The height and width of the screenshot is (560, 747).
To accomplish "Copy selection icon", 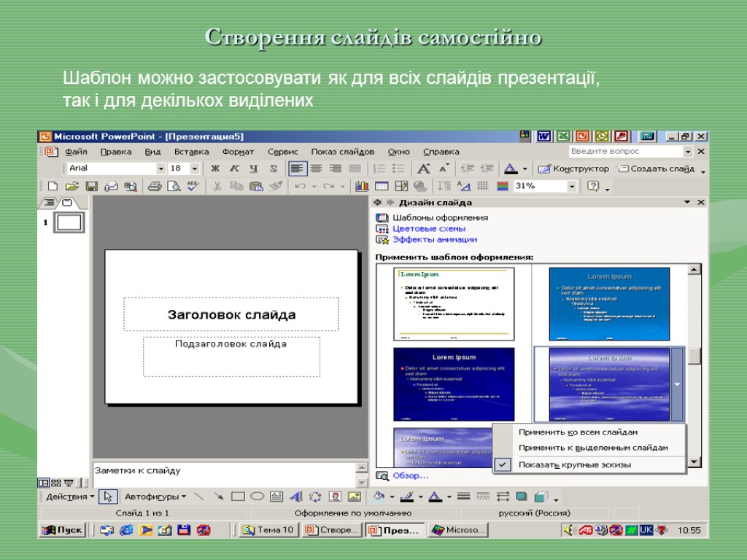I will point(236,186).
